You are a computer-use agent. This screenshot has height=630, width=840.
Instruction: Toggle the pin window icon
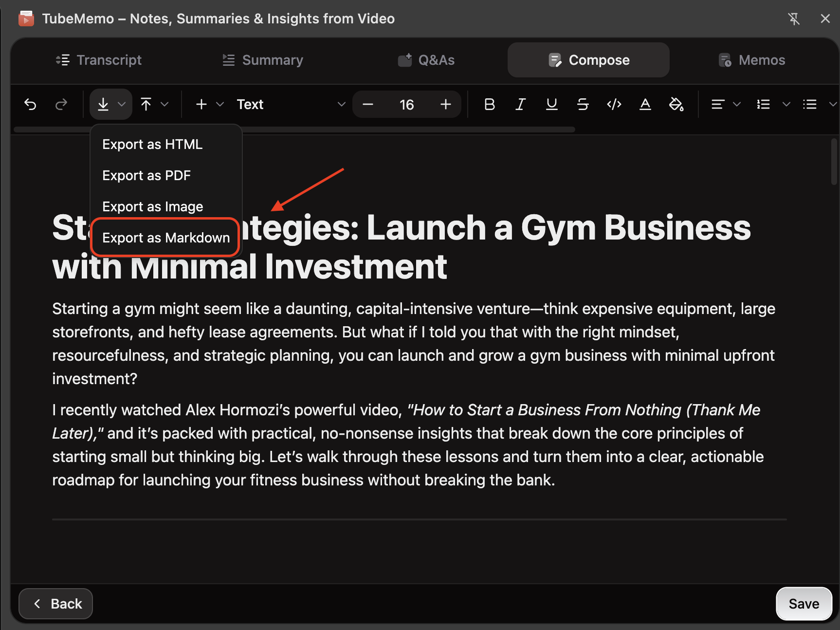coord(794,19)
